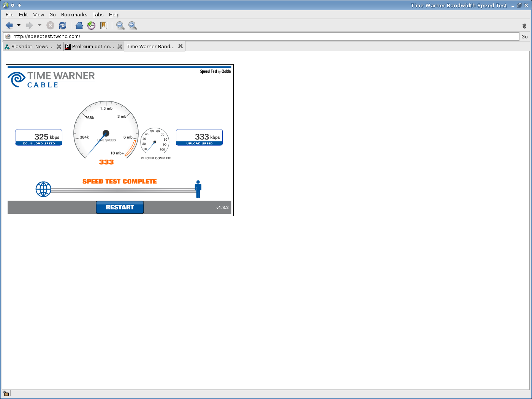Go back with the Back arrow

point(9,25)
